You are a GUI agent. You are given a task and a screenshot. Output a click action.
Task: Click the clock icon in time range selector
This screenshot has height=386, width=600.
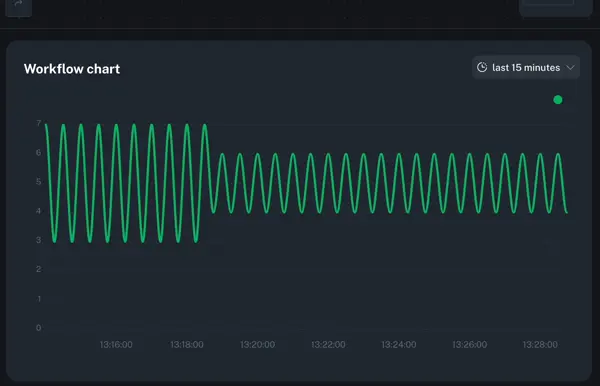482,67
